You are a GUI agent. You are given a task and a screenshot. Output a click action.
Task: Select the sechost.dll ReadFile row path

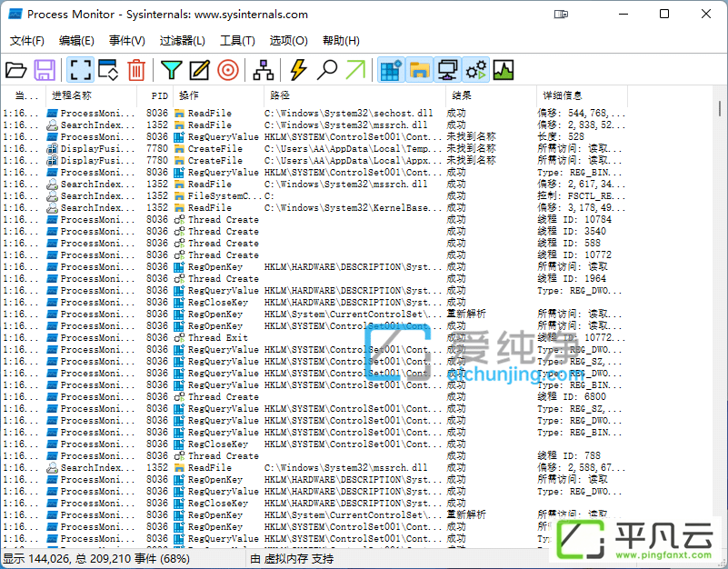348,113
